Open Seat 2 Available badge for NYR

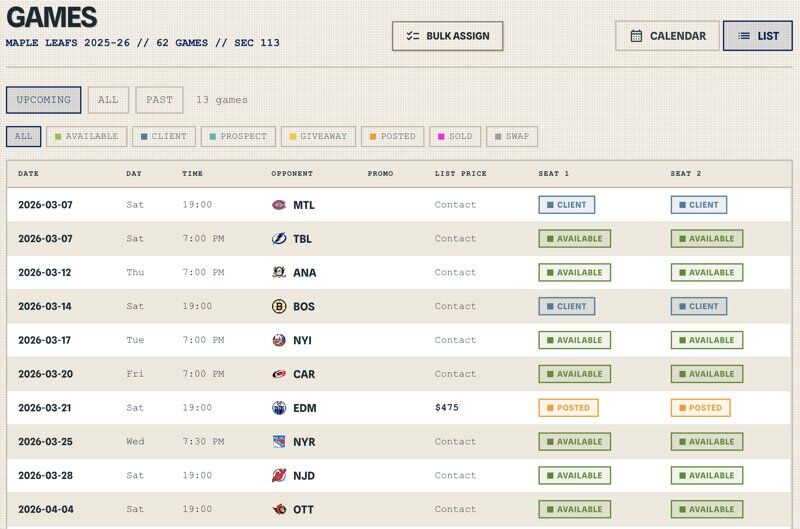click(x=707, y=441)
